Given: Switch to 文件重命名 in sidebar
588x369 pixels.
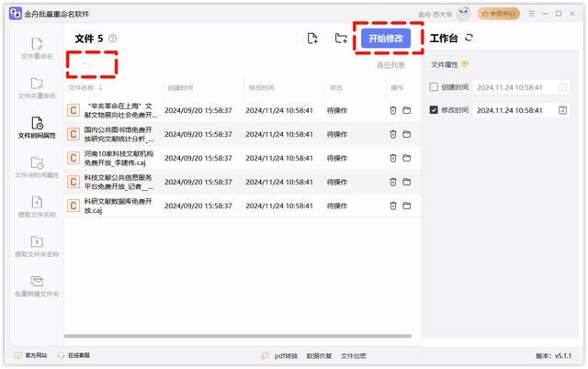Looking at the screenshot, I should [37, 49].
